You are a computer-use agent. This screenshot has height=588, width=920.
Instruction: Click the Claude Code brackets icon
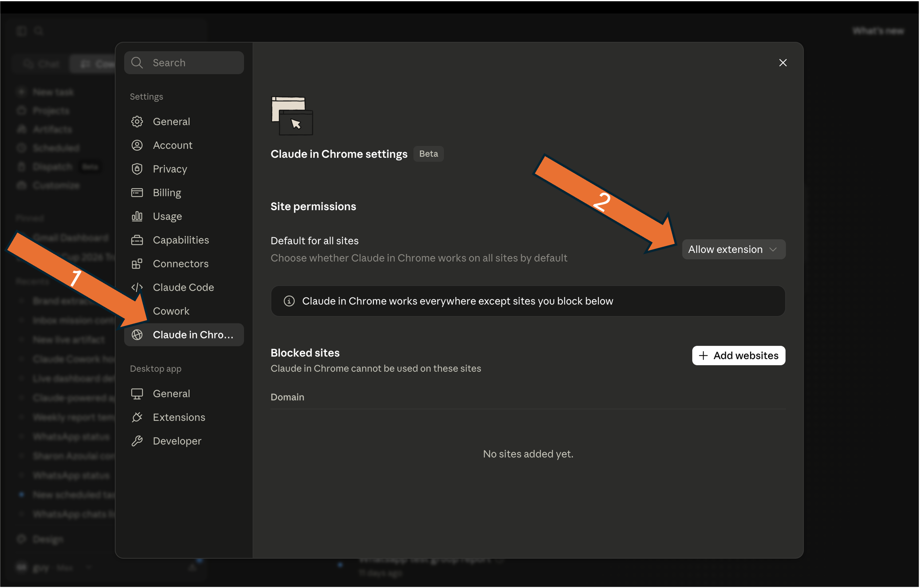coord(137,287)
